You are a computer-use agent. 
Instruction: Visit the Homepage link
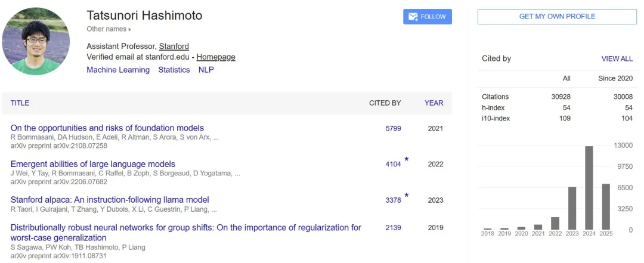[216, 57]
